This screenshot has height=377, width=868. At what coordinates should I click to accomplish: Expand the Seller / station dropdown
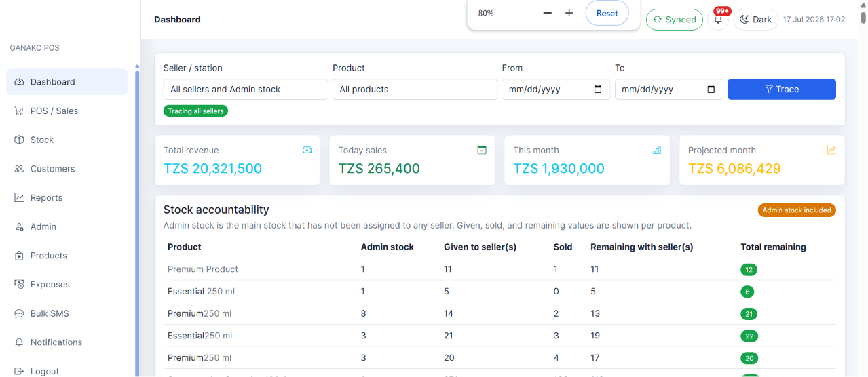pyautogui.click(x=246, y=90)
